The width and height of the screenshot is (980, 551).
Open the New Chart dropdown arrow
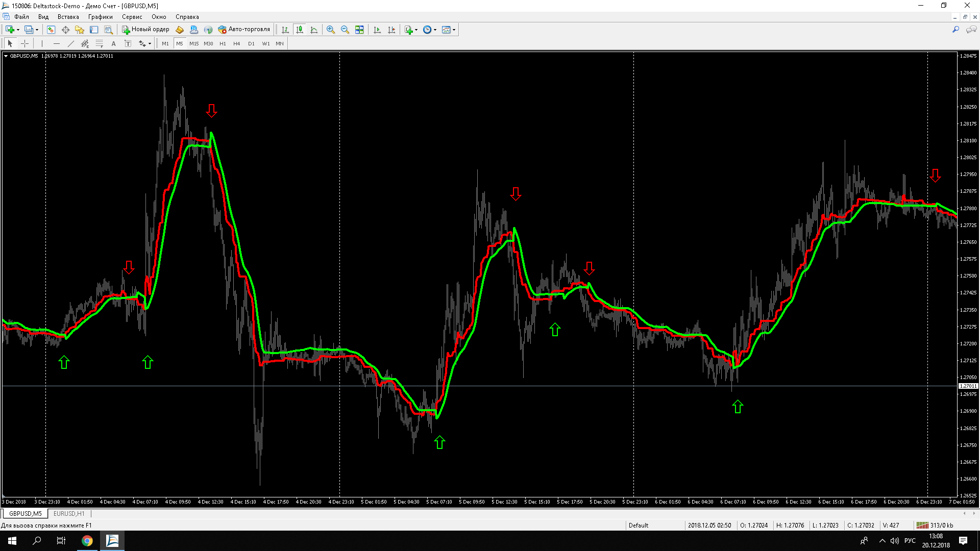pyautogui.click(x=18, y=30)
